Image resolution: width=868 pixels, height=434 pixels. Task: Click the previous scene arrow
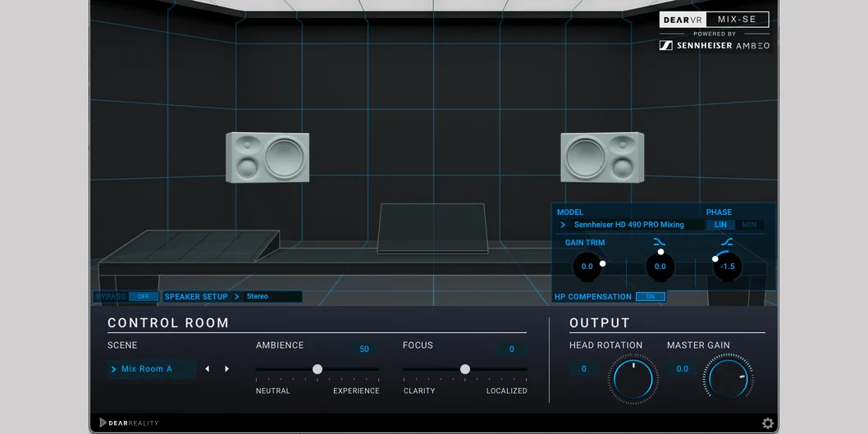pos(207,369)
